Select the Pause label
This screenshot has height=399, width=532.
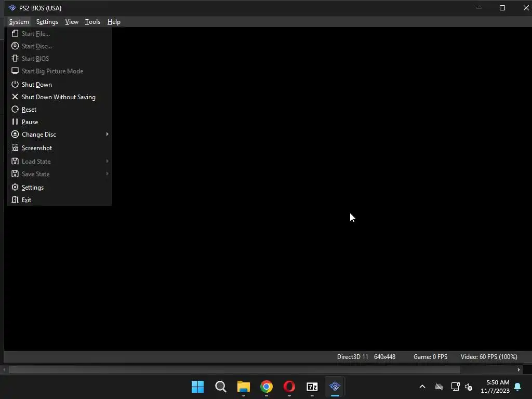(x=30, y=122)
